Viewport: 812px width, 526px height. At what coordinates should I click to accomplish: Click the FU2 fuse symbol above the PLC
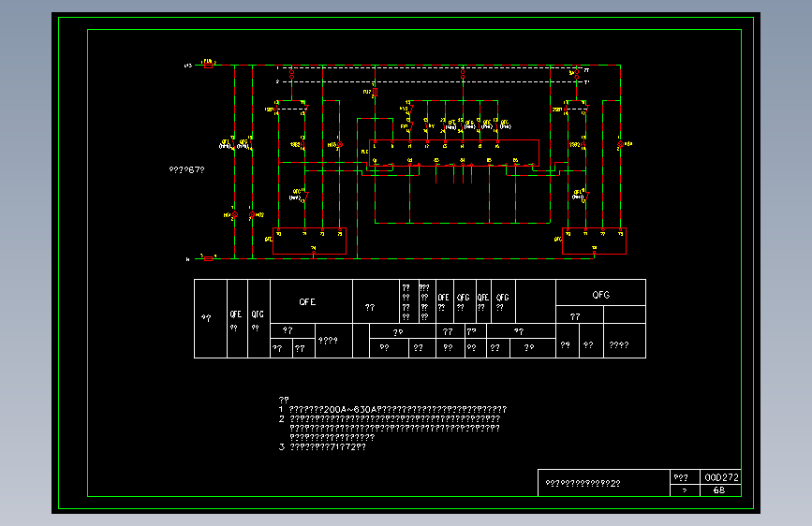point(375,92)
